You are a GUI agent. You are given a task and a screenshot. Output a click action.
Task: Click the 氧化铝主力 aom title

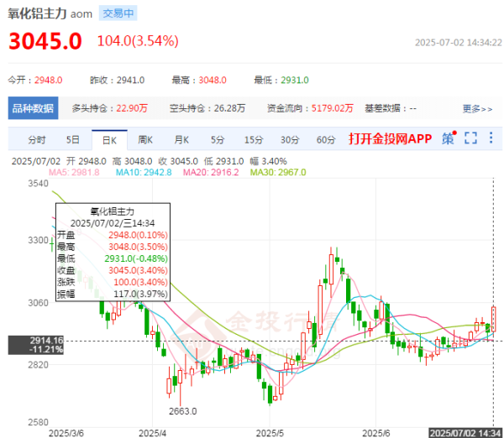[x=50, y=13]
